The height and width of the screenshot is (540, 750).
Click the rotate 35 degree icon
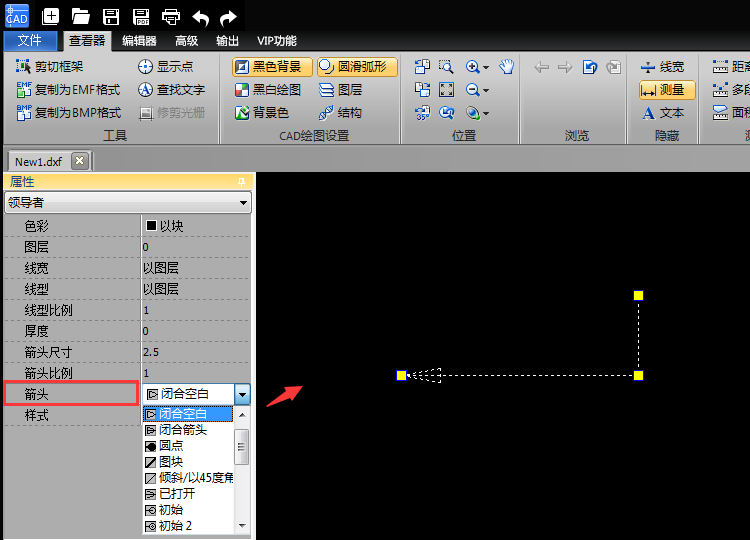422,113
